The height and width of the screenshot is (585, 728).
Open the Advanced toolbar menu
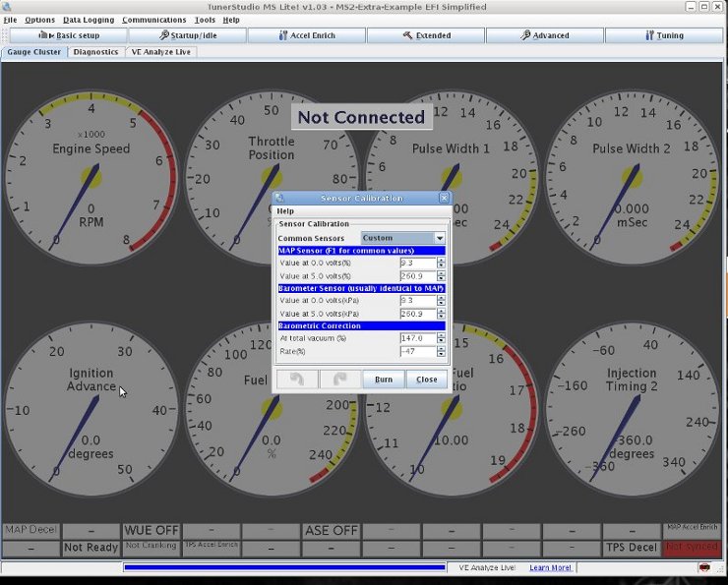(x=544, y=35)
